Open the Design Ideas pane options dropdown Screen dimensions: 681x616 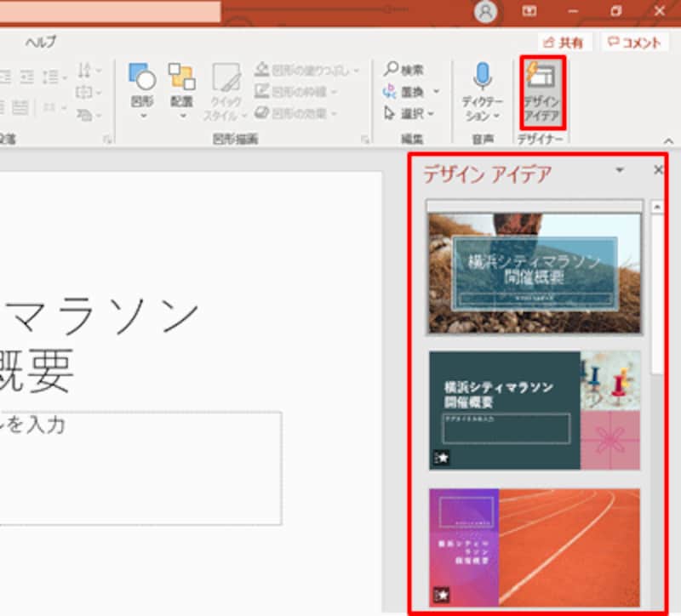point(621,168)
